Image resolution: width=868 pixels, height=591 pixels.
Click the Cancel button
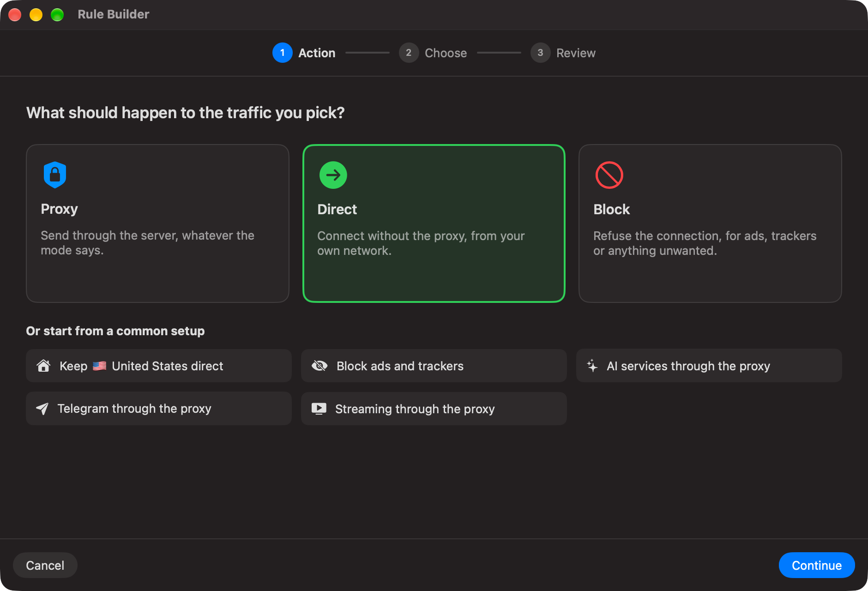[x=45, y=565]
